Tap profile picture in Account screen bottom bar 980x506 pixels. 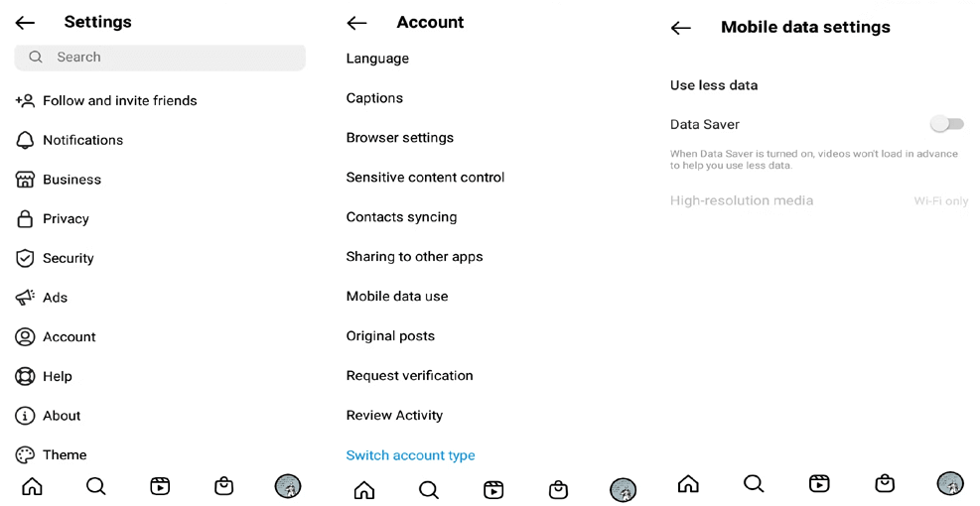(x=623, y=490)
